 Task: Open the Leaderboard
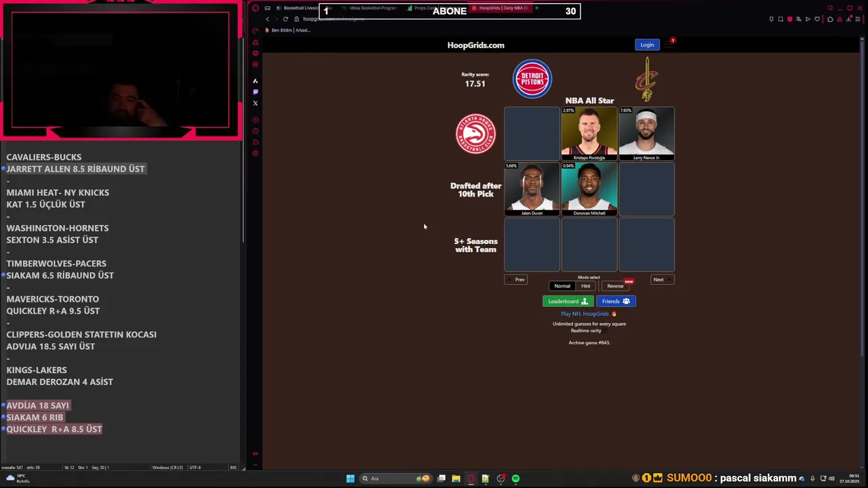[x=568, y=301]
